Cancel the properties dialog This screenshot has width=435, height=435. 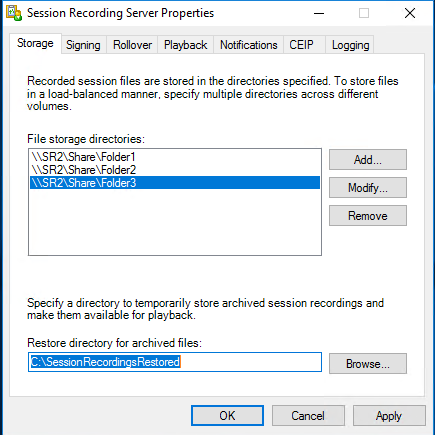(x=308, y=416)
